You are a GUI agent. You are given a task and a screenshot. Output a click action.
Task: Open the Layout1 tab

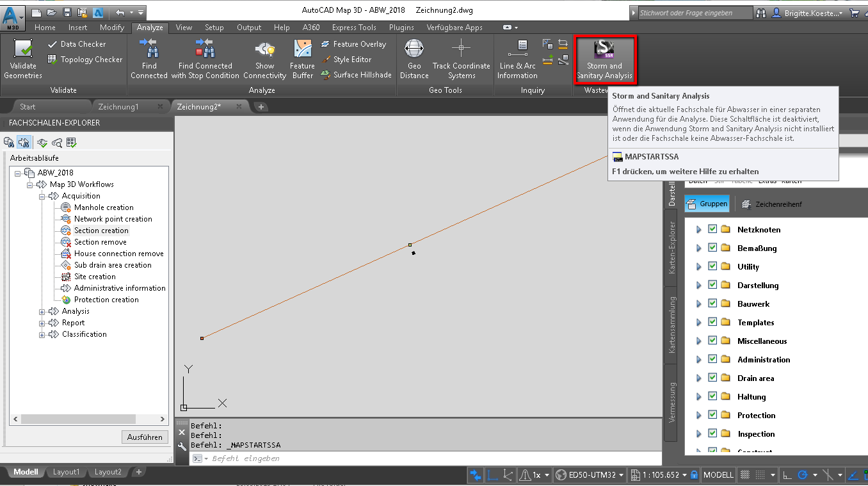pyautogui.click(x=66, y=472)
